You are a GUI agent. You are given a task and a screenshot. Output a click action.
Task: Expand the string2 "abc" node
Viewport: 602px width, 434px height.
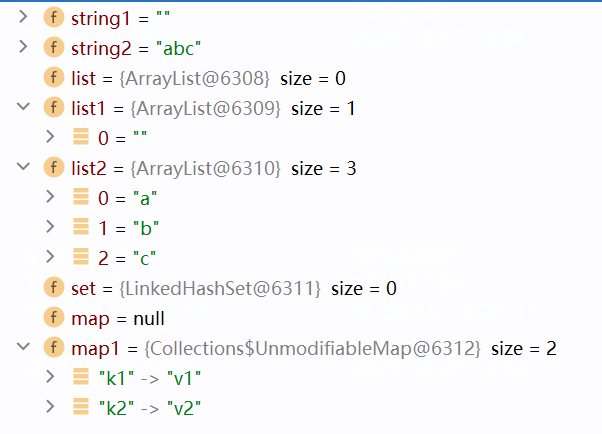pos(24,47)
